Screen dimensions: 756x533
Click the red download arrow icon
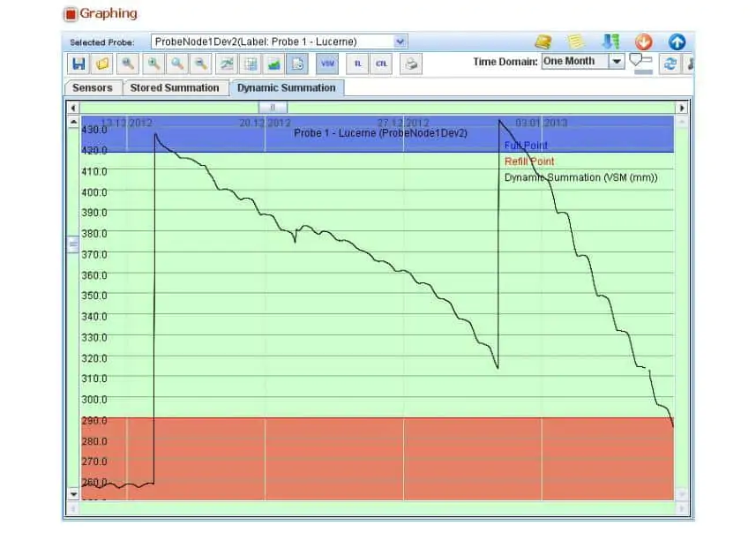[643, 41]
